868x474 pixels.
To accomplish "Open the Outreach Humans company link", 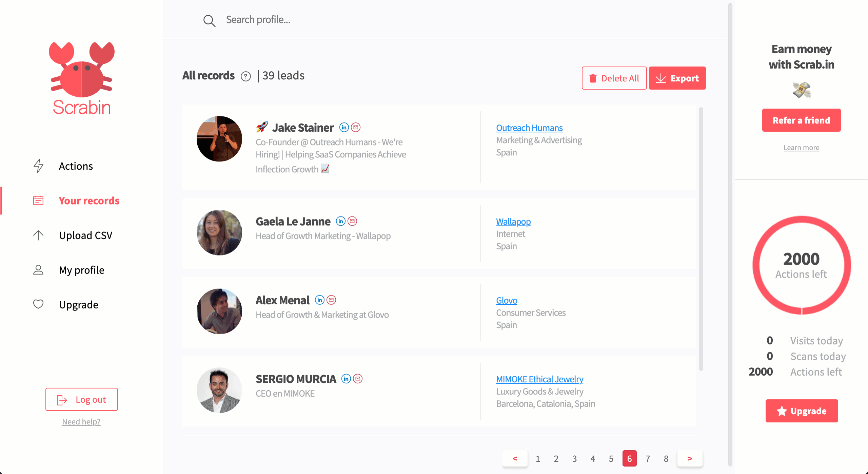I will (529, 128).
